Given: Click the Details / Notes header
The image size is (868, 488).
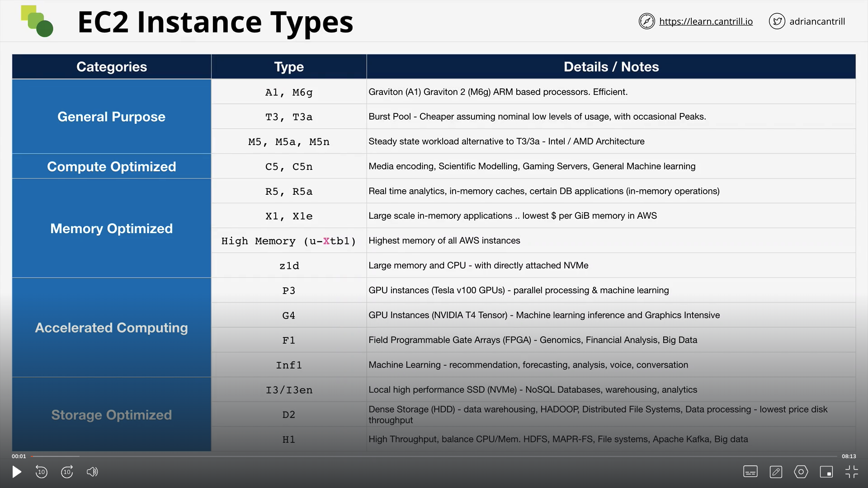Looking at the screenshot, I should coord(611,67).
